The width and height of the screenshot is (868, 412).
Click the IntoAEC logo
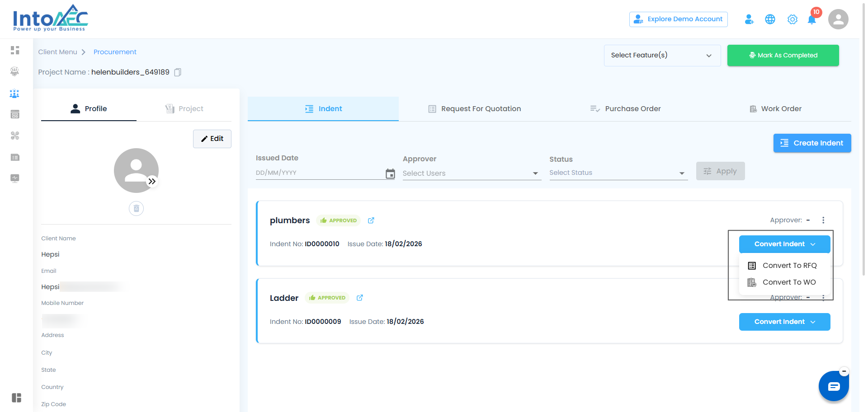[51, 19]
